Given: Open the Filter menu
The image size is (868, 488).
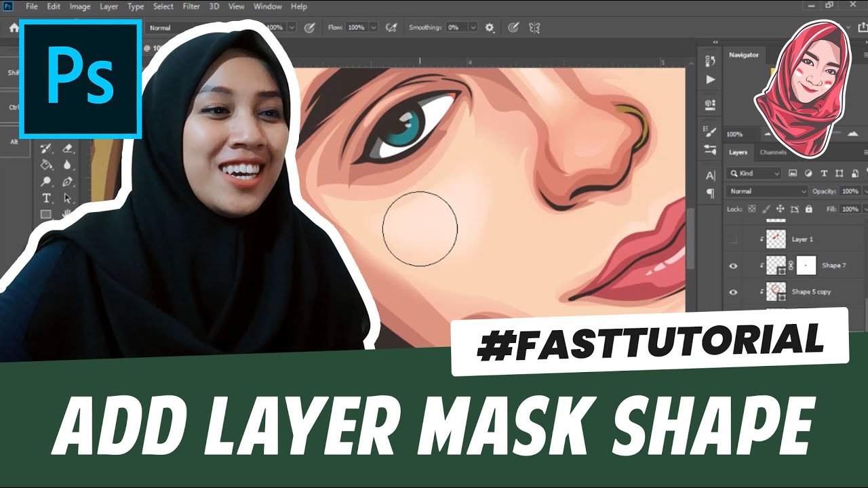Looking at the screenshot, I should 191,6.
